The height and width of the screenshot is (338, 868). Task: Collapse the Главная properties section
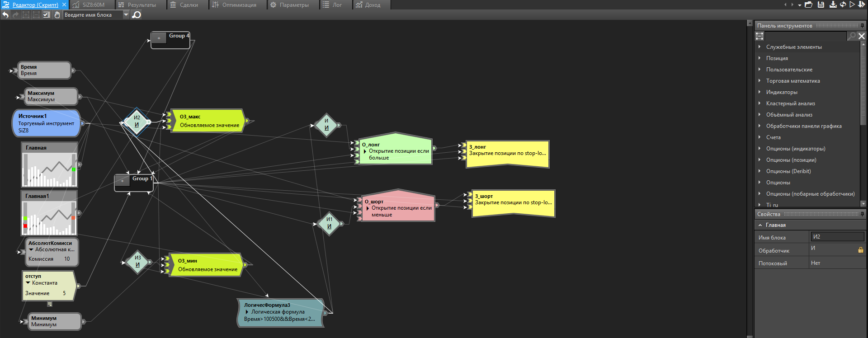pyautogui.click(x=760, y=225)
